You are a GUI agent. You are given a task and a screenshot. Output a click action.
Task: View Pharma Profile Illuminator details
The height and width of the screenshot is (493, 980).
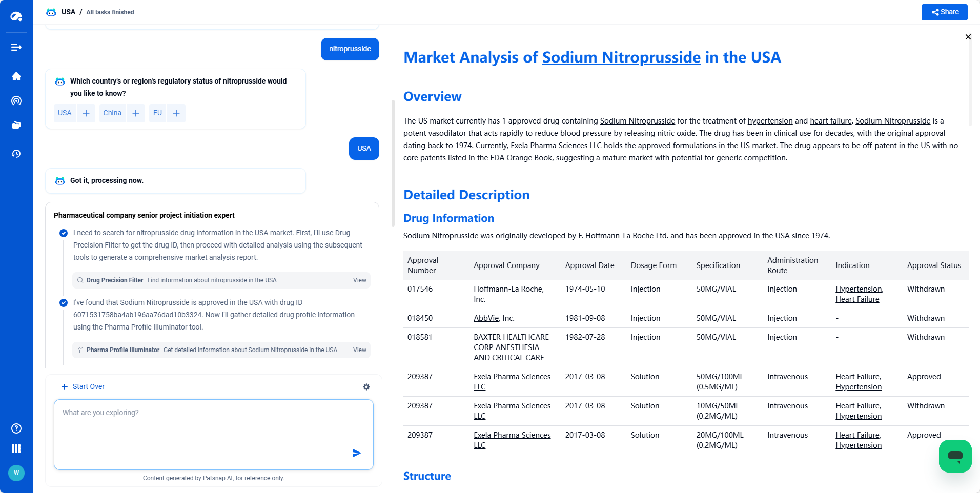click(359, 350)
